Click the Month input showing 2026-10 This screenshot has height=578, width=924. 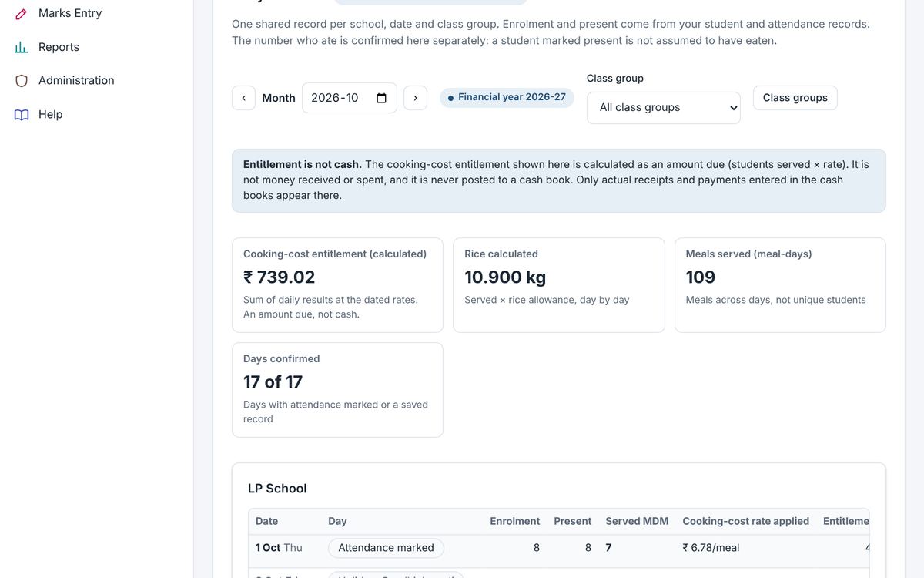click(350, 98)
